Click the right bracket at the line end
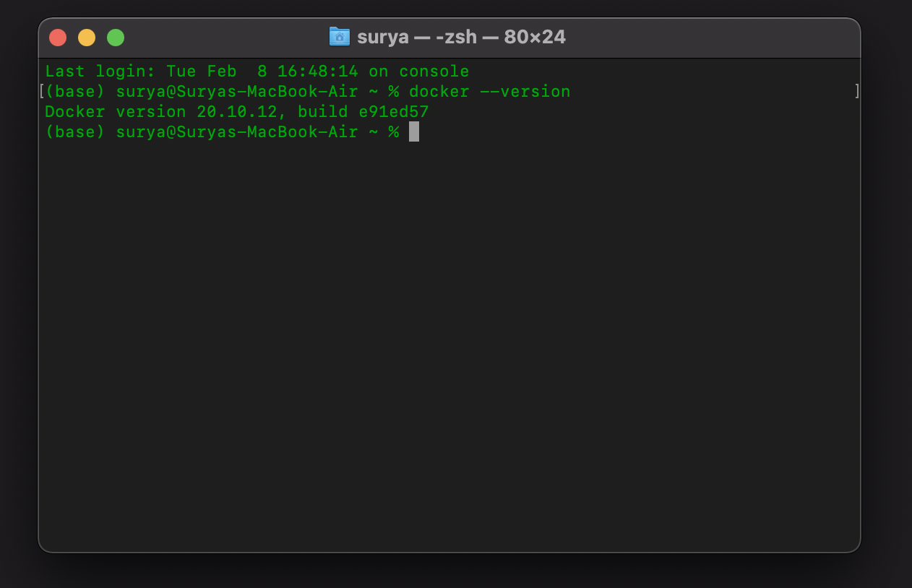This screenshot has width=912, height=588. click(858, 91)
